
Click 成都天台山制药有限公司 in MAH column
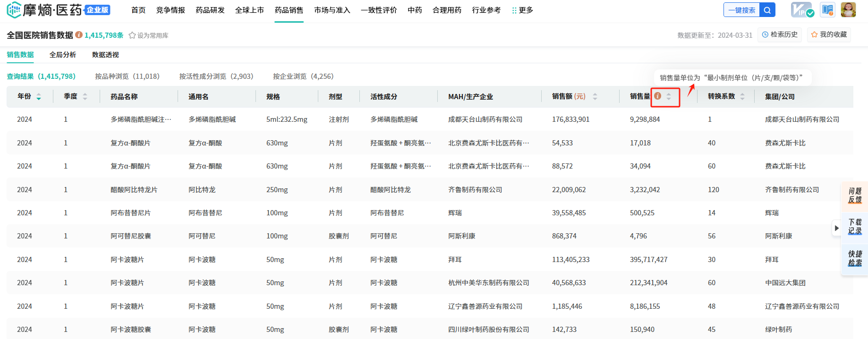point(485,119)
